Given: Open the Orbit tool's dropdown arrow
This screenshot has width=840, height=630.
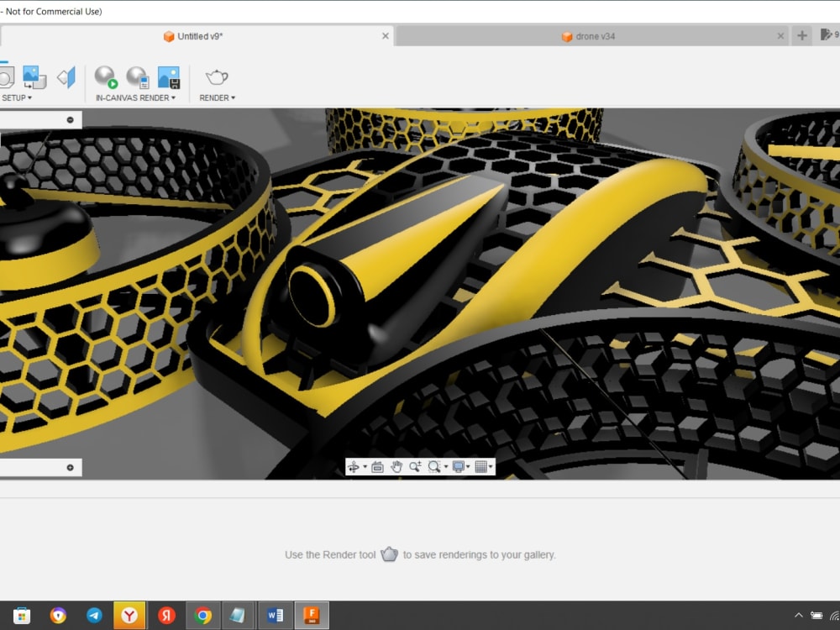Looking at the screenshot, I should pyautogui.click(x=366, y=466).
